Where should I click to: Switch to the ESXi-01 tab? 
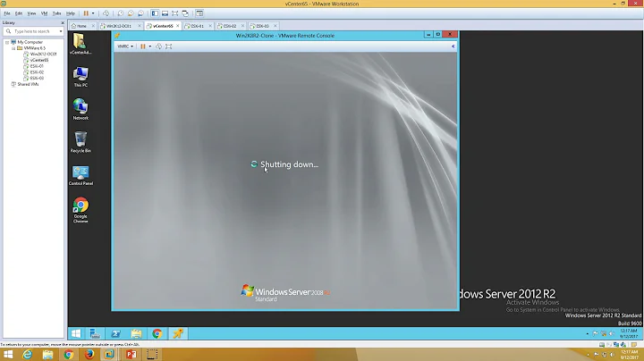195,26
